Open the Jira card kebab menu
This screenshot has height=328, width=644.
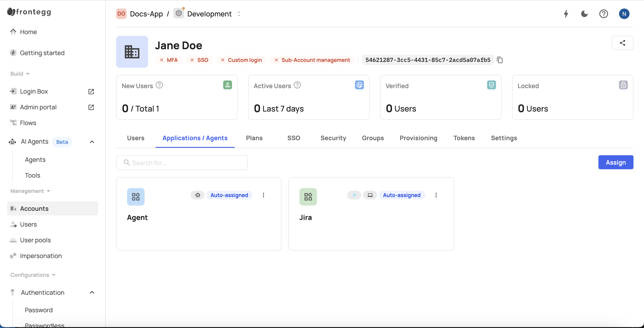point(436,195)
